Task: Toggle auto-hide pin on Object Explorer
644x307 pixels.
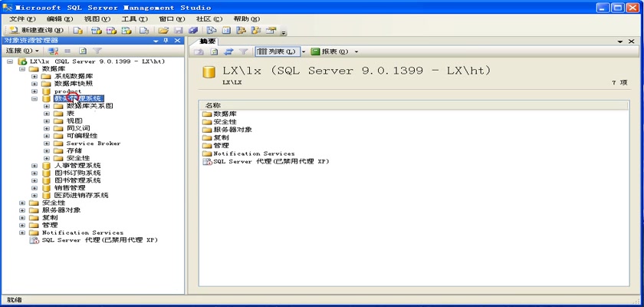Action: (x=166, y=40)
